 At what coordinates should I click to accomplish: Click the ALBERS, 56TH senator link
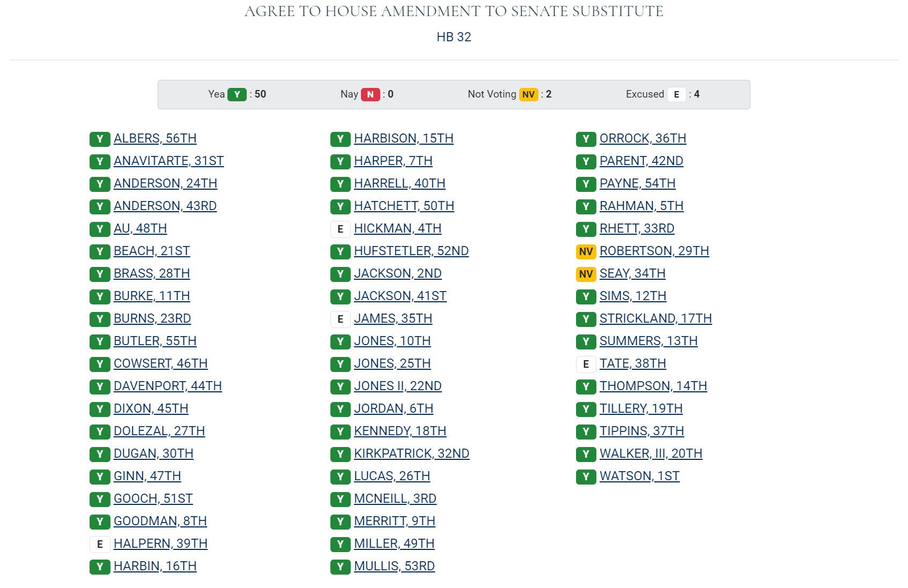click(155, 138)
